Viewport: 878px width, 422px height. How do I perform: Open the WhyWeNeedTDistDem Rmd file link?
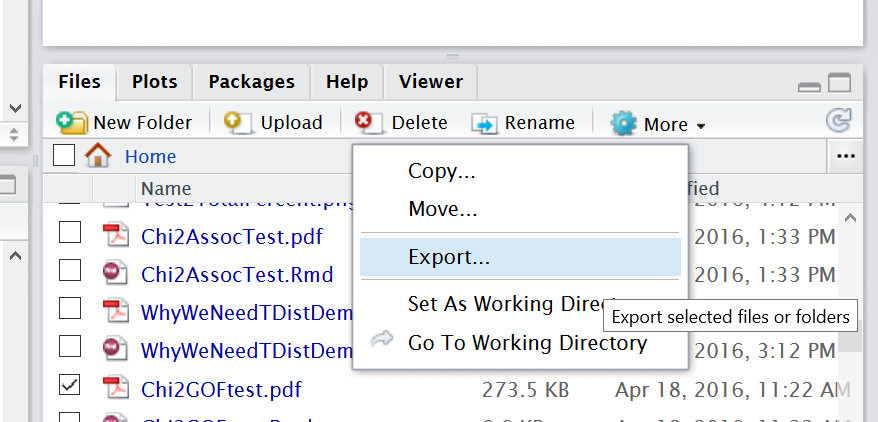point(246,350)
